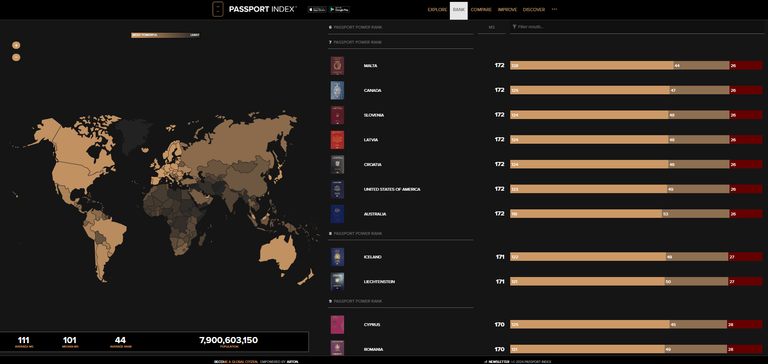Open the Google Play download badge
Screen dimensions: 768x364
tap(339, 9)
